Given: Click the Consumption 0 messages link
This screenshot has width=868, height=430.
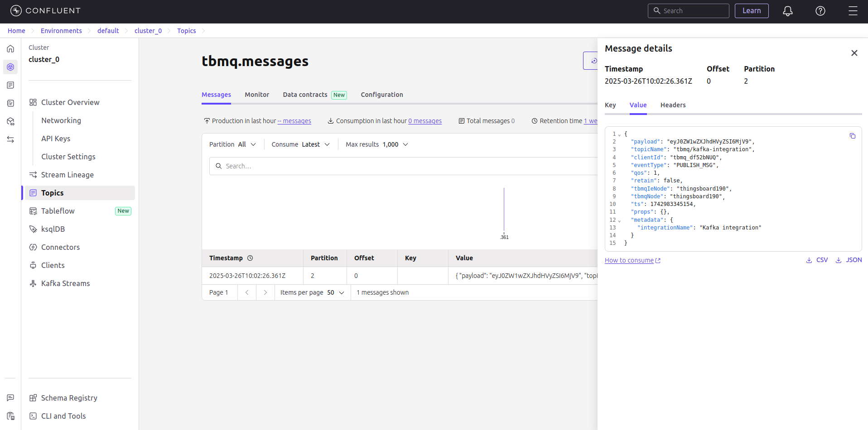Looking at the screenshot, I should point(425,121).
